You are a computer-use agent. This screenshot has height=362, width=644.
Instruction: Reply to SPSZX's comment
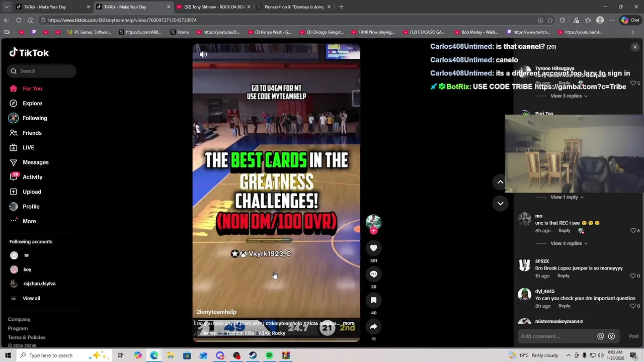pyautogui.click(x=563, y=276)
